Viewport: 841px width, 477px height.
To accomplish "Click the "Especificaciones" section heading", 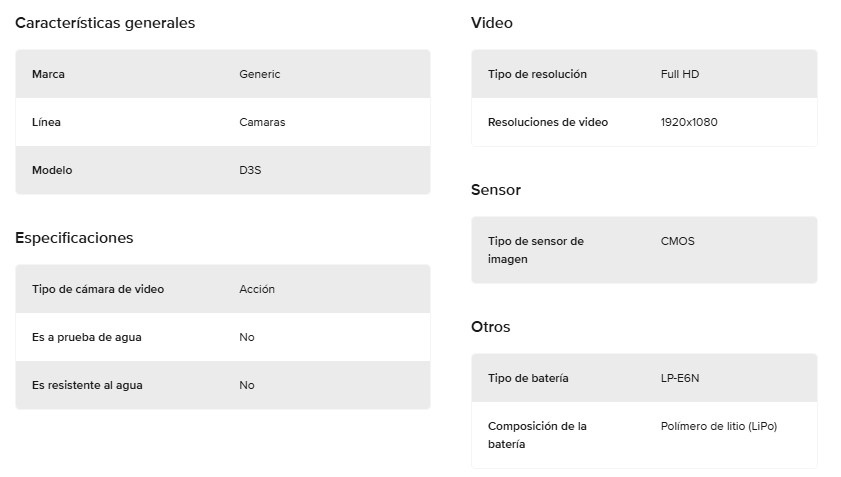I will pos(74,238).
